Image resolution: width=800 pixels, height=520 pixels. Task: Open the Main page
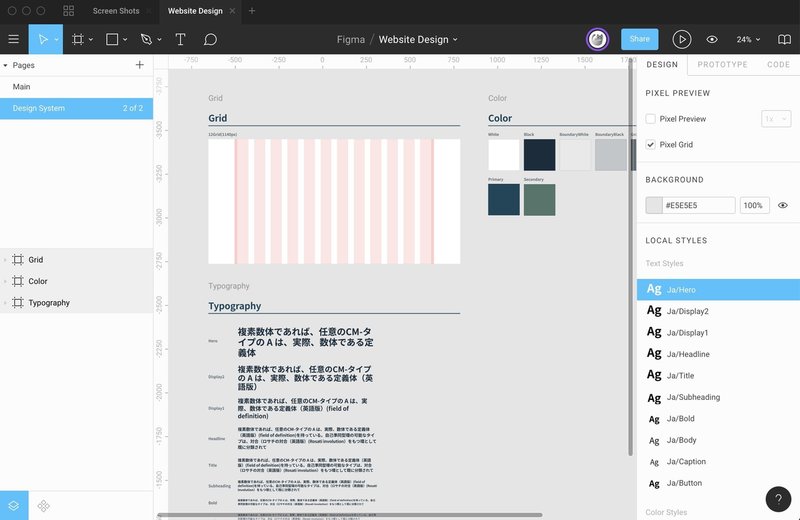point(77,87)
